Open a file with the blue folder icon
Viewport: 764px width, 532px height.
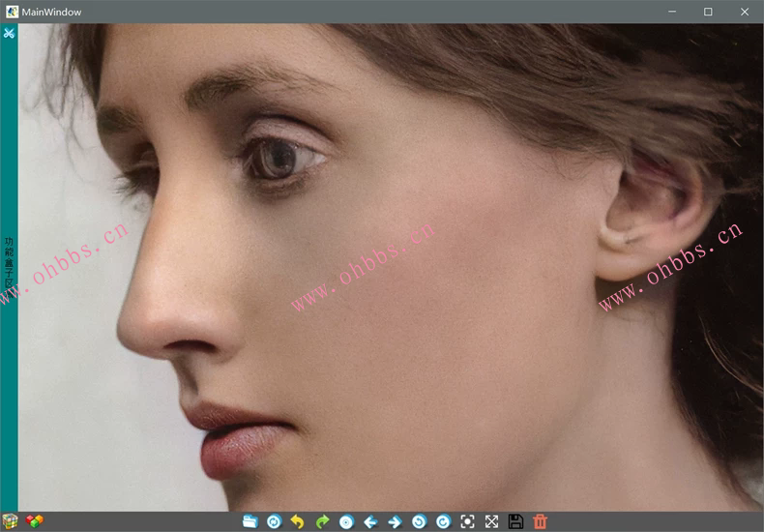tap(250, 521)
